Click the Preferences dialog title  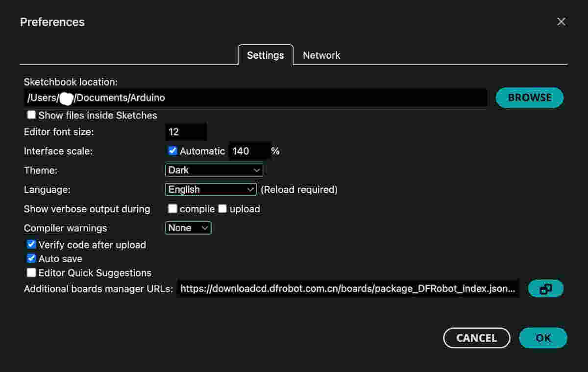click(52, 22)
